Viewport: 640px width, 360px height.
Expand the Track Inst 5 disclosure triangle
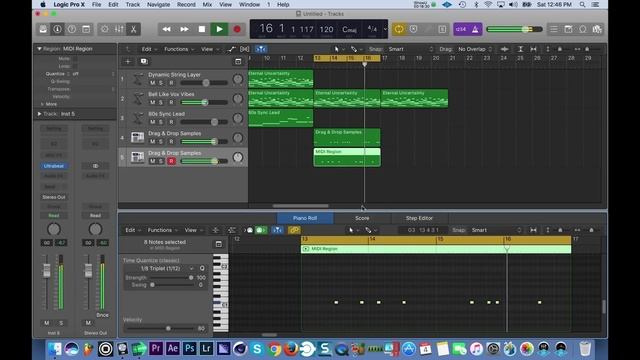tap(40, 114)
